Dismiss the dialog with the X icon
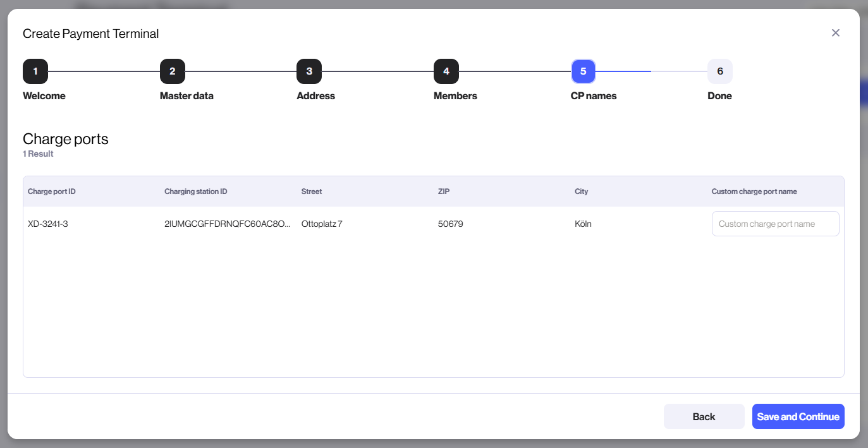This screenshot has height=448, width=868. [835, 32]
